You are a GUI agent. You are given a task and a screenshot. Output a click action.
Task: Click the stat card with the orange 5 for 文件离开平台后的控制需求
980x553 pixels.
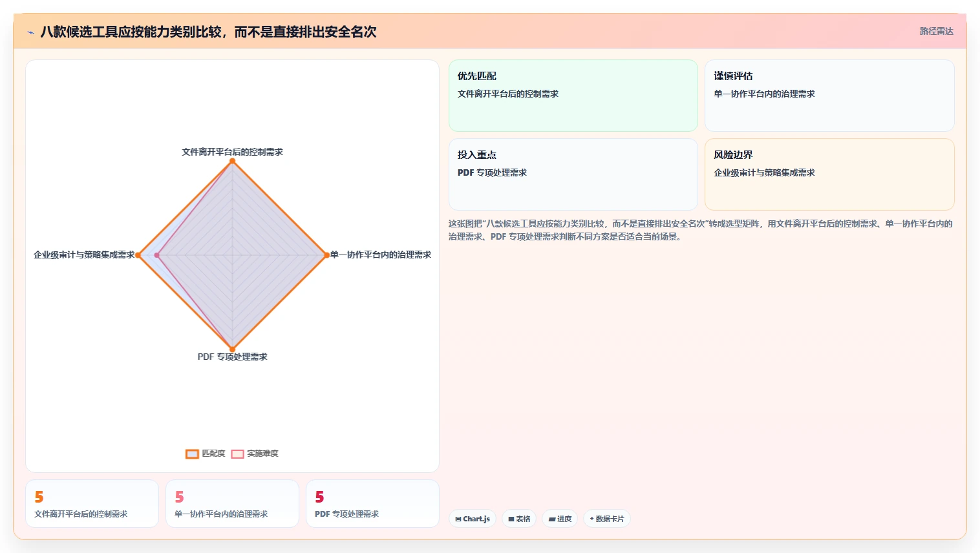point(92,504)
